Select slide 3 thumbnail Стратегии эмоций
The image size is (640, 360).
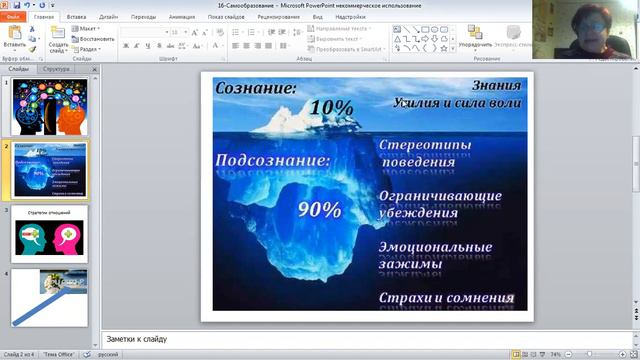point(50,234)
